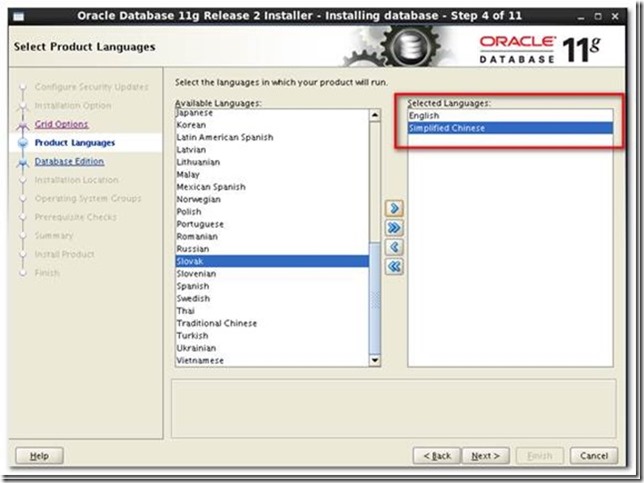
Task: Go to the previous step with Back
Action: (437, 455)
